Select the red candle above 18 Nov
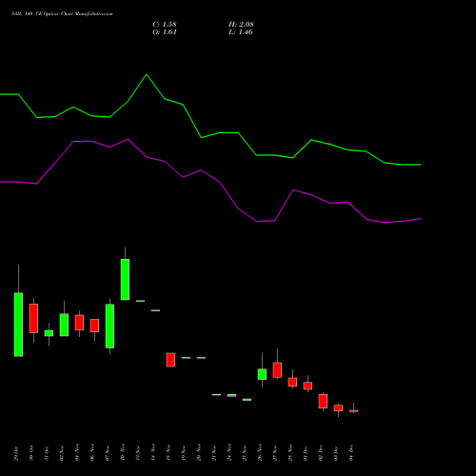 tap(170, 360)
